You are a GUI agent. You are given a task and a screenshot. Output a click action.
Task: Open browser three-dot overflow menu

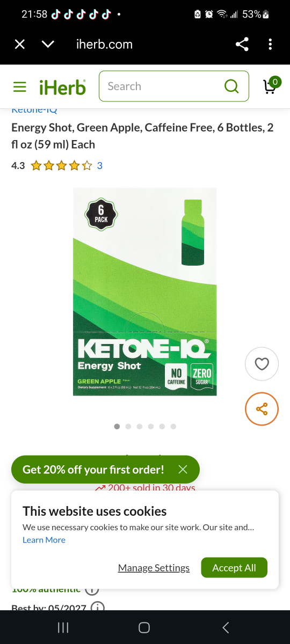pos(270,45)
